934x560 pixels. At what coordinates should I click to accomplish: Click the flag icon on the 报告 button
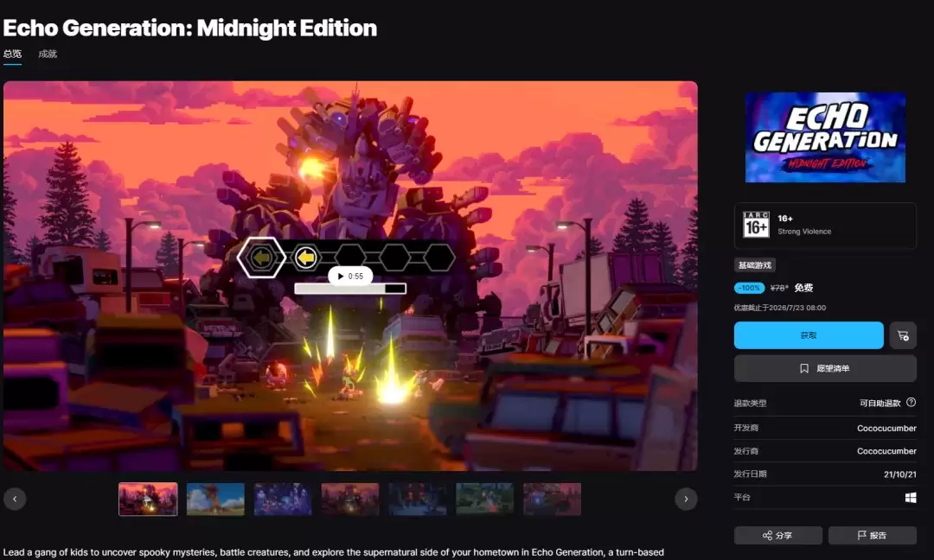pyautogui.click(x=861, y=536)
